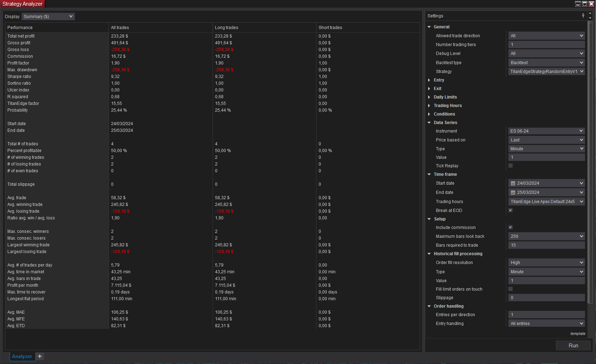Toggle Include commission checkbox
This screenshot has width=596, height=364.
click(511, 227)
